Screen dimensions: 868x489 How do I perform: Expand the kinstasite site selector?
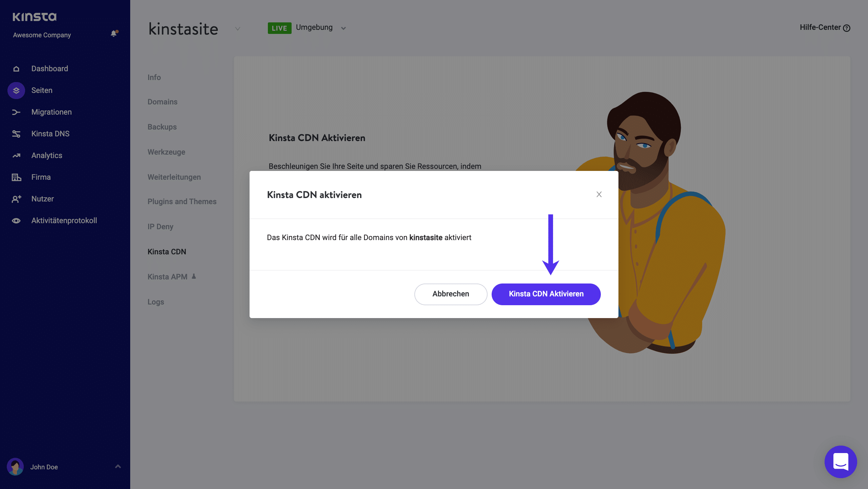click(237, 29)
